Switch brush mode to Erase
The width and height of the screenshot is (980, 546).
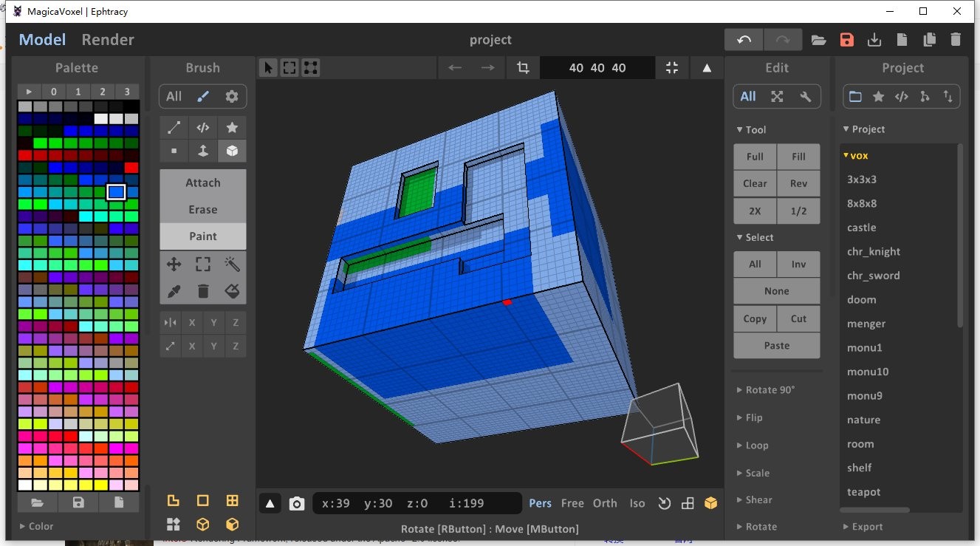point(202,209)
